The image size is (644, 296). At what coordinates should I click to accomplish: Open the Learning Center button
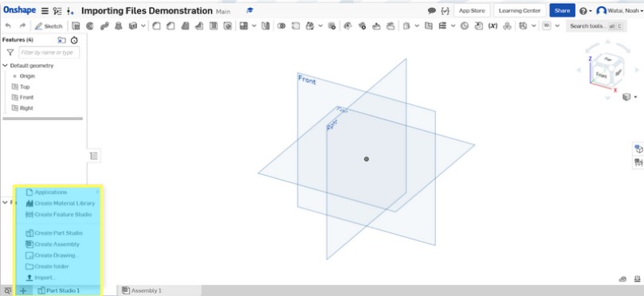[x=520, y=10]
